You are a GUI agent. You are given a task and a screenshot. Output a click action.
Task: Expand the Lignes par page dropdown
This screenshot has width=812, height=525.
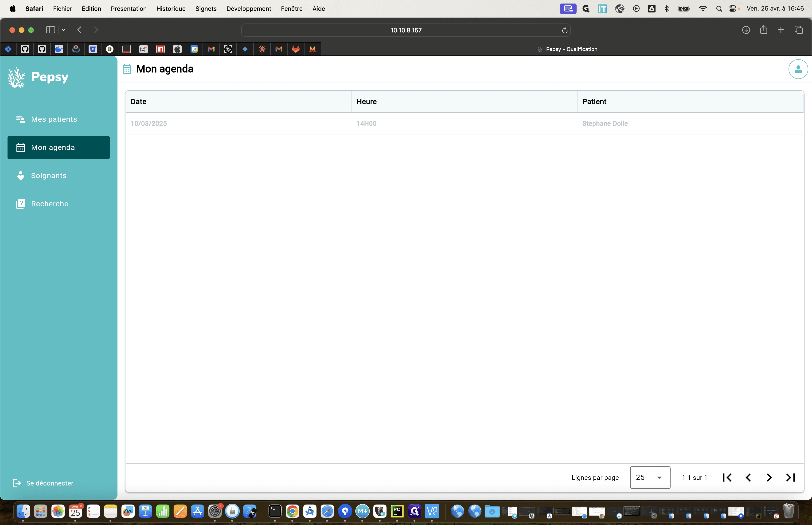click(x=650, y=477)
